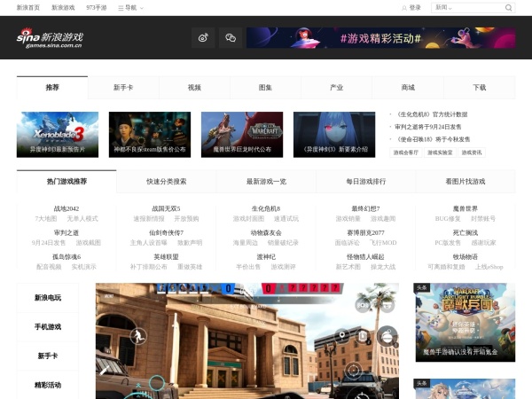Click the Weibo icon in the header
The height and width of the screenshot is (399, 532).
(x=203, y=37)
